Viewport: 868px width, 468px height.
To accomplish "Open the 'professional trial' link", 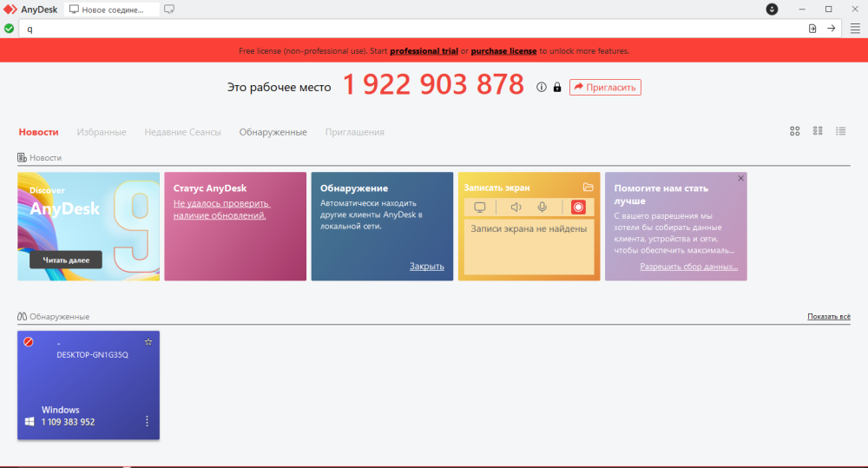I will pos(424,51).
